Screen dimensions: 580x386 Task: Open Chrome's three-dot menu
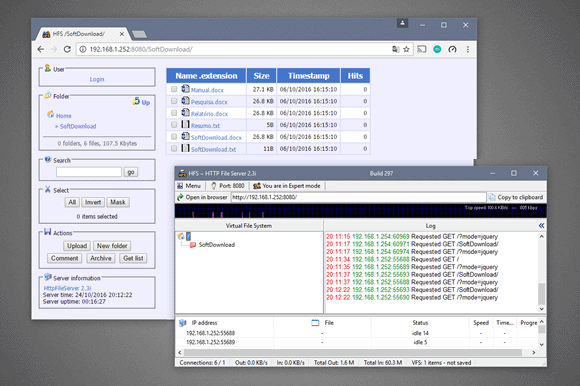[x=468, y=49]
